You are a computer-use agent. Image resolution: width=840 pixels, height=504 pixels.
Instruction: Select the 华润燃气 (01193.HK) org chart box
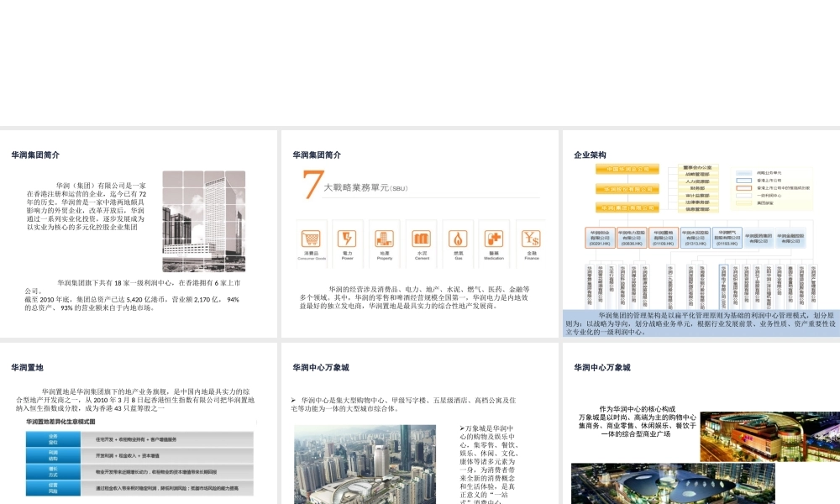(x=726, y=238)
